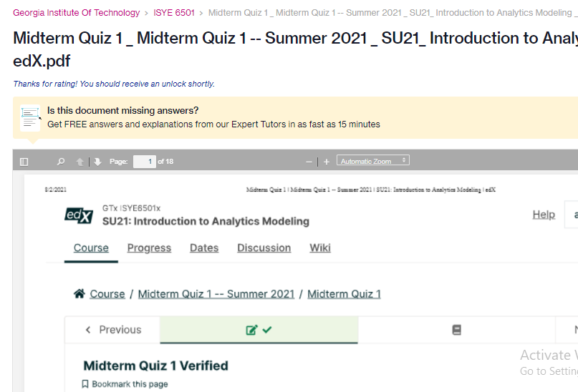Open the PDF search magnifier tool

click(x=61, y=162)
